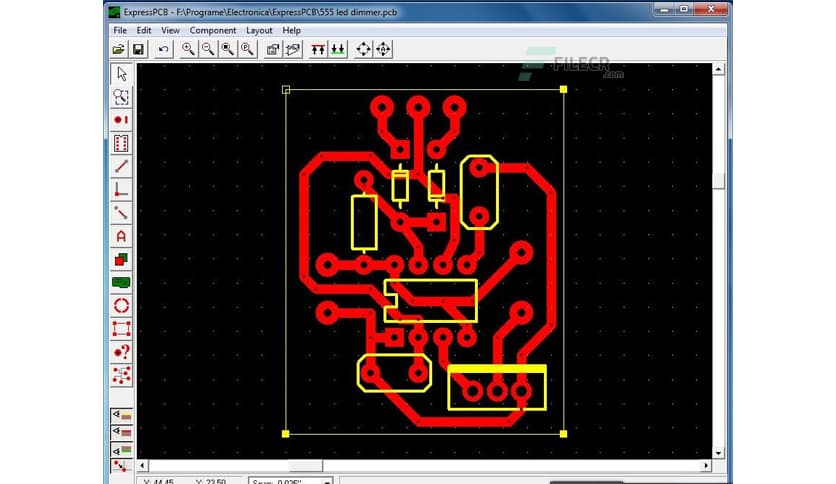Toggle the top layer visibility button
Viewport: 836px width, 484px height.
pos(121,415)
